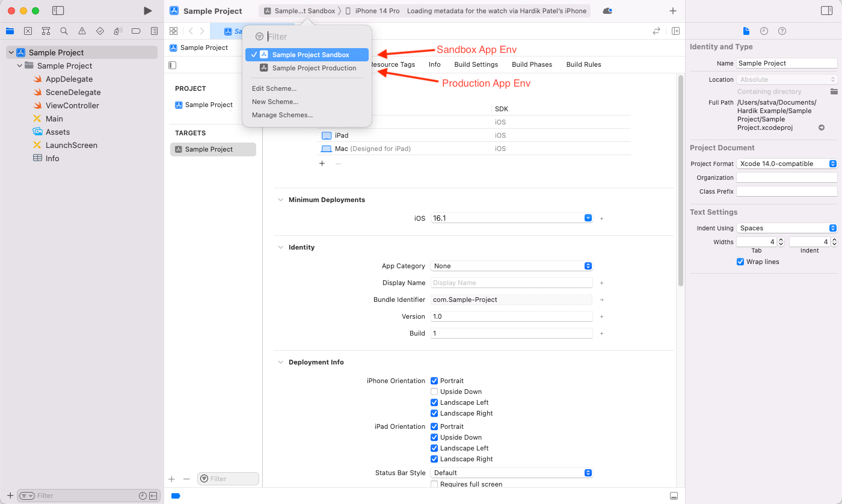Add a new target with plus button
Image resolution: width=842 pixels, height=504 pixels.
tap(171, 479)
